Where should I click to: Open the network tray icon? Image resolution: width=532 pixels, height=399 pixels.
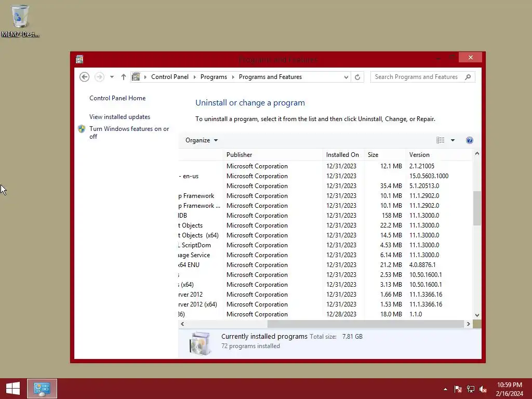point(471,389)
